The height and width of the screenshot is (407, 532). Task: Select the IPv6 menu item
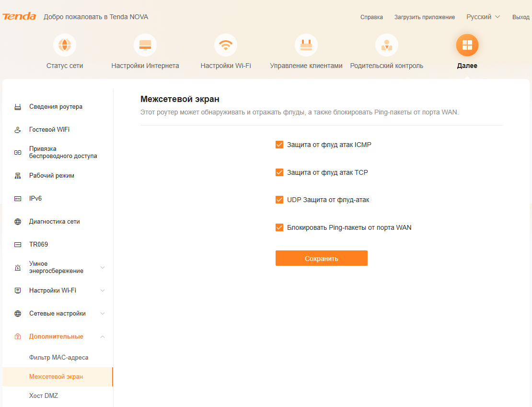click(x=35, y=198)
